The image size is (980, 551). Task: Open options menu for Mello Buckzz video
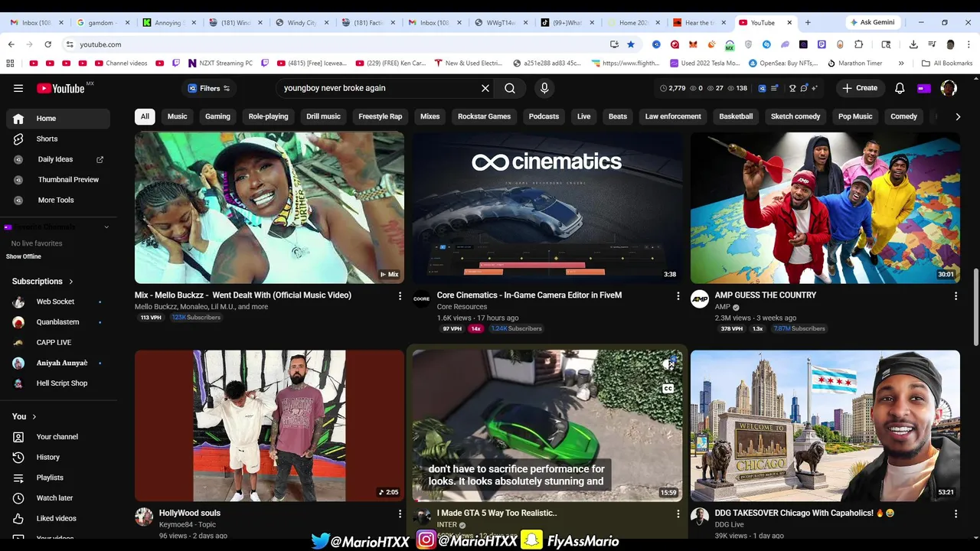tap(400, 295)
